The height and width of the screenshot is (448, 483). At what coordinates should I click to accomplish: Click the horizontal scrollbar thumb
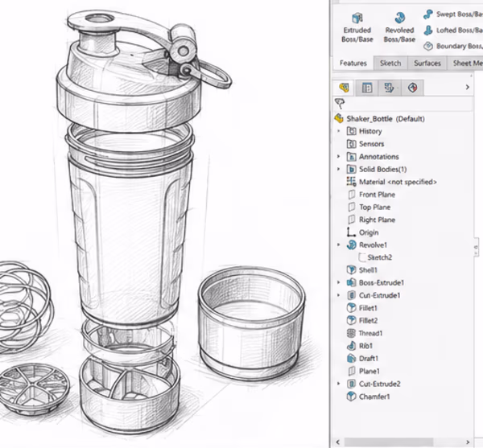coord(389,442)
